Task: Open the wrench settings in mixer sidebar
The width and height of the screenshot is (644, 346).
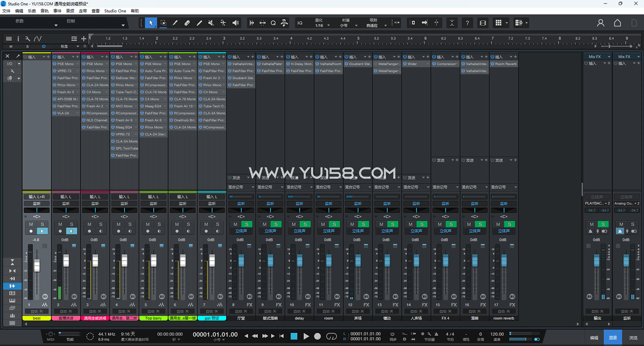Action: pos(12,71)
